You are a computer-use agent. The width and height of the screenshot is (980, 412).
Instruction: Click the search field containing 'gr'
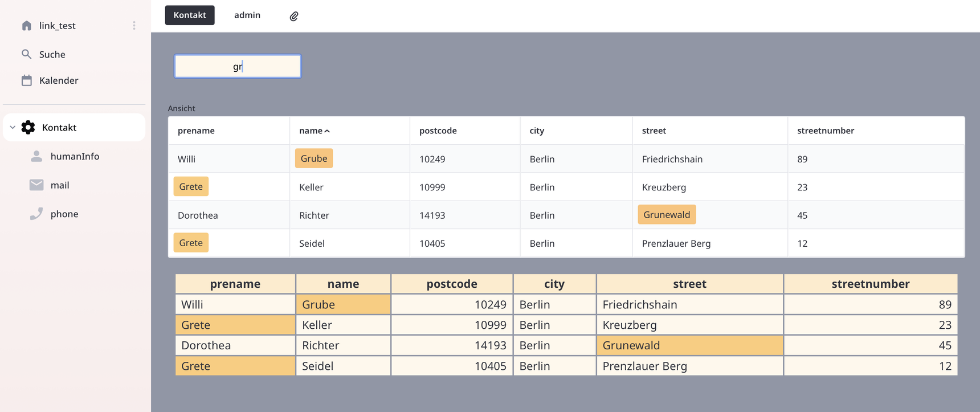[x=238, y=66]
